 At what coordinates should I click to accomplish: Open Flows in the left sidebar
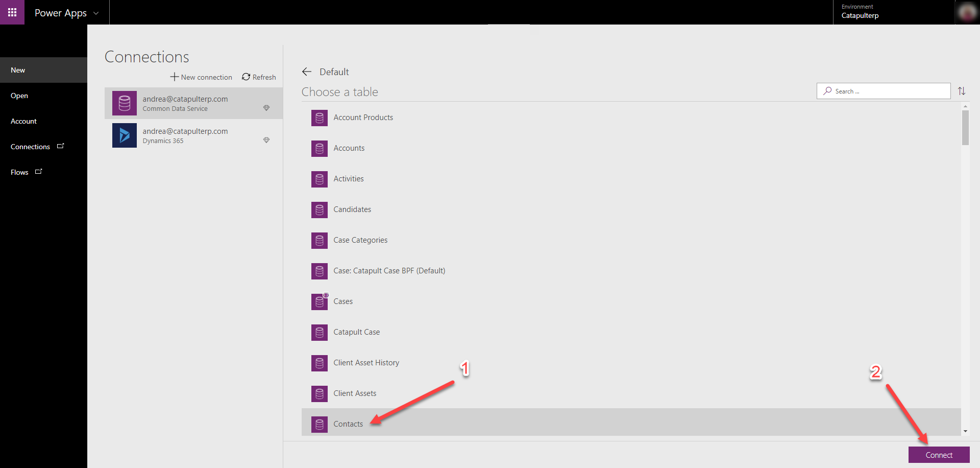tap(43, 172)
